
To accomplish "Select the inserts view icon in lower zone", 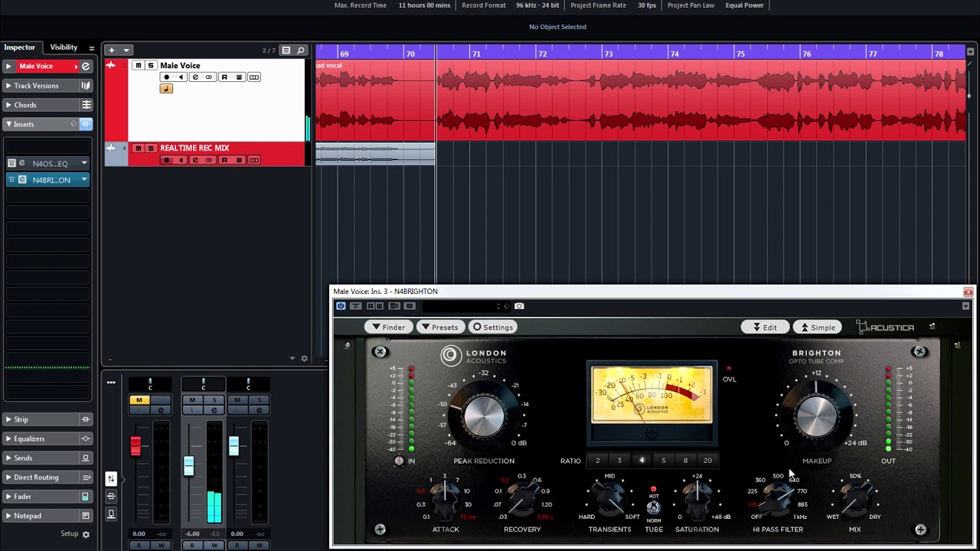I will tap(111, 496).
